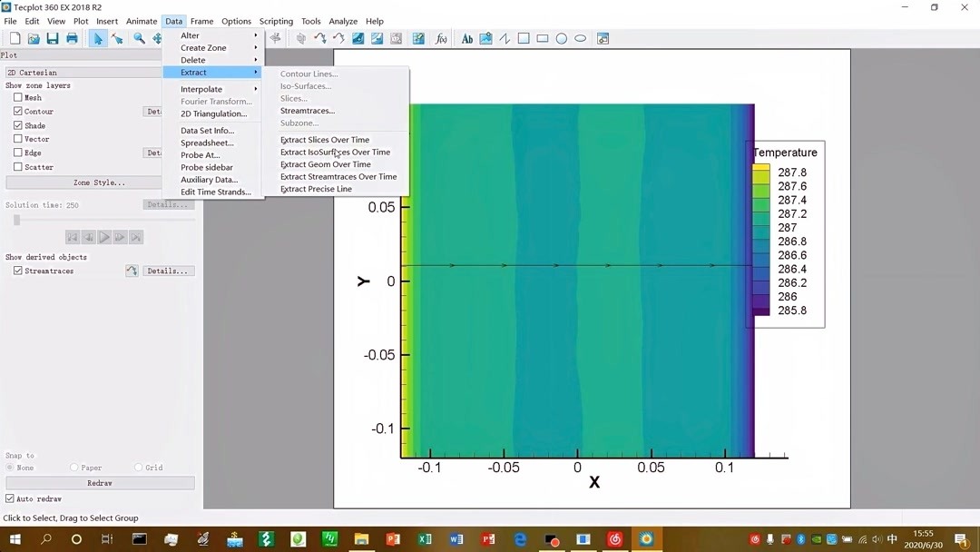Select the Zoom magnifier tool
Viewport: 980px width, 552px height.
point(138,38)
